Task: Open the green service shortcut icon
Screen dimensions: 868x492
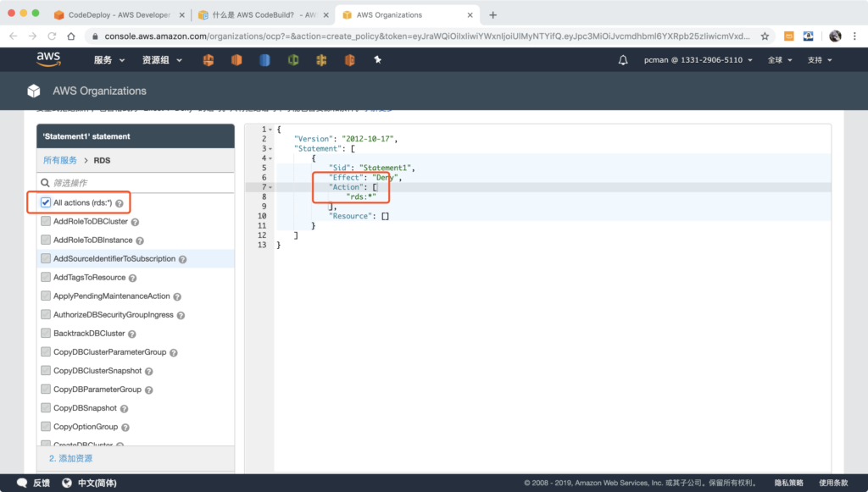Action: tap(293, 60)
